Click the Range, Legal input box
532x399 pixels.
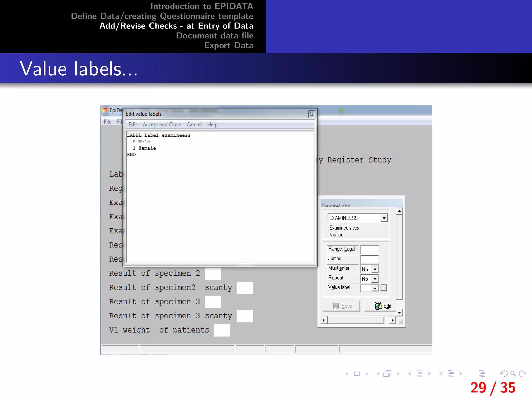tap(369, 250)
